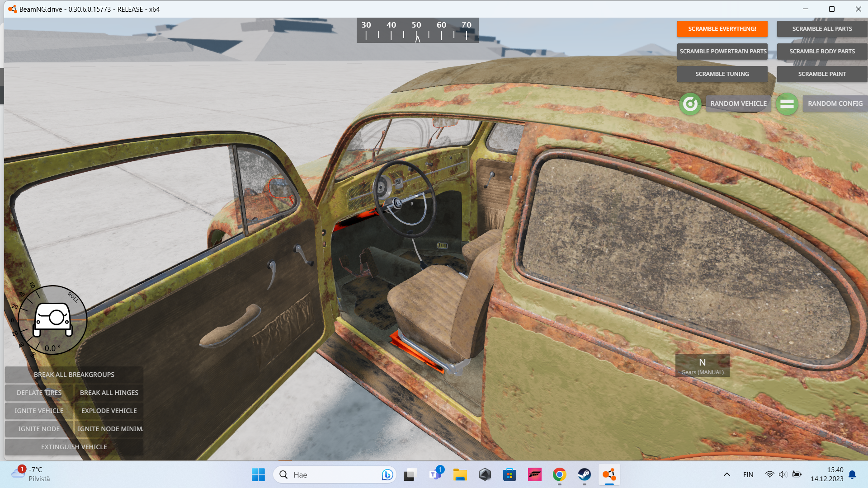Open the notification bell in the system tray
The image size is (868, 488).
tap(852, 474)
